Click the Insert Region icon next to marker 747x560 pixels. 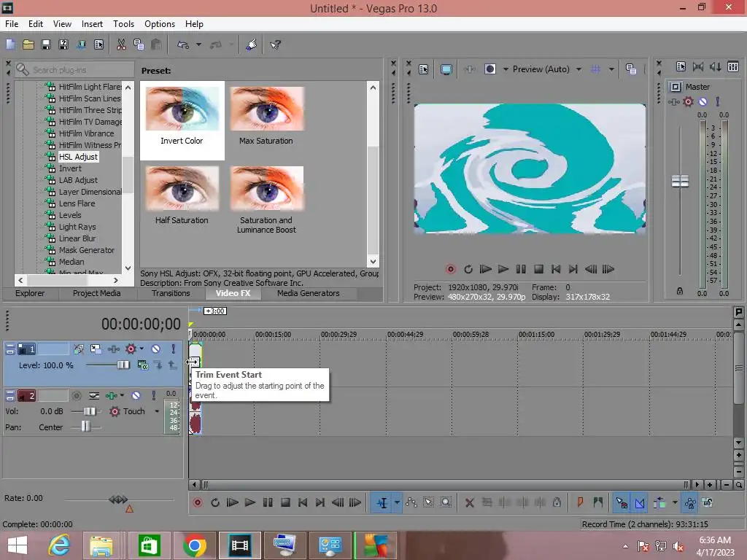[x=598, y=502]
